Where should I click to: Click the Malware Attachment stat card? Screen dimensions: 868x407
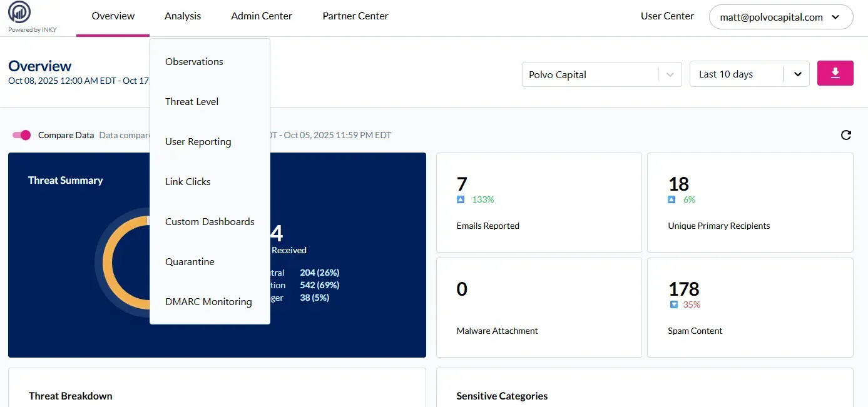(538, 307)
